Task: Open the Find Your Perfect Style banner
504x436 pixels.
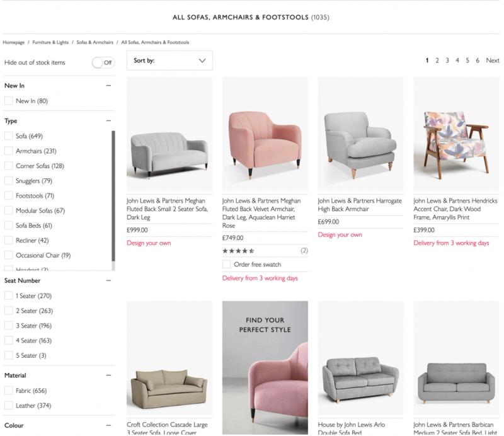Action: [265, 368]
